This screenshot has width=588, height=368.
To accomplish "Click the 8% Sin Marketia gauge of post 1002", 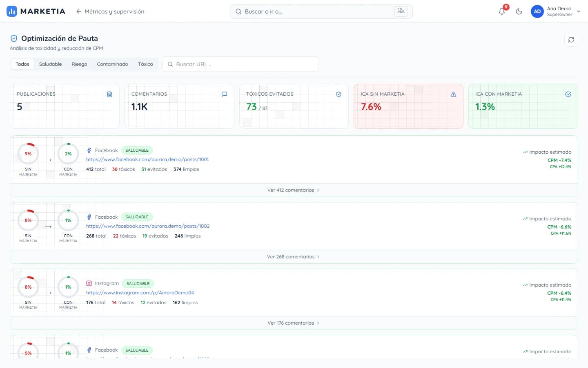I will point(28,220).
